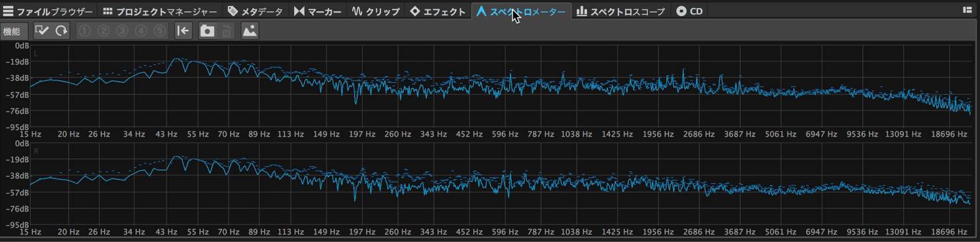Click the arrow-to-left-edge icon
Image resolution: width=980 pixels, height=242 pixels.
pos(183,31)
